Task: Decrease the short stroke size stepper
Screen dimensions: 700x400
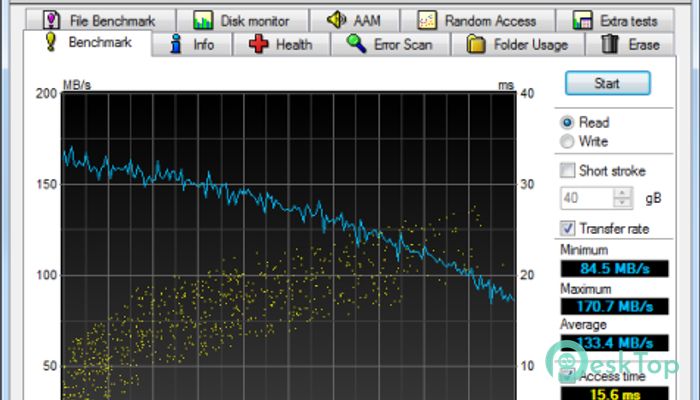Action: click(x=622, y=203)
